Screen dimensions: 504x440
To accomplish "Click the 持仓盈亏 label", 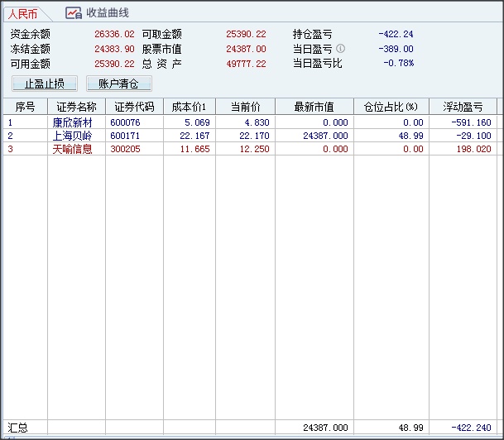I will pyautogui.click(x=313, y=34).
